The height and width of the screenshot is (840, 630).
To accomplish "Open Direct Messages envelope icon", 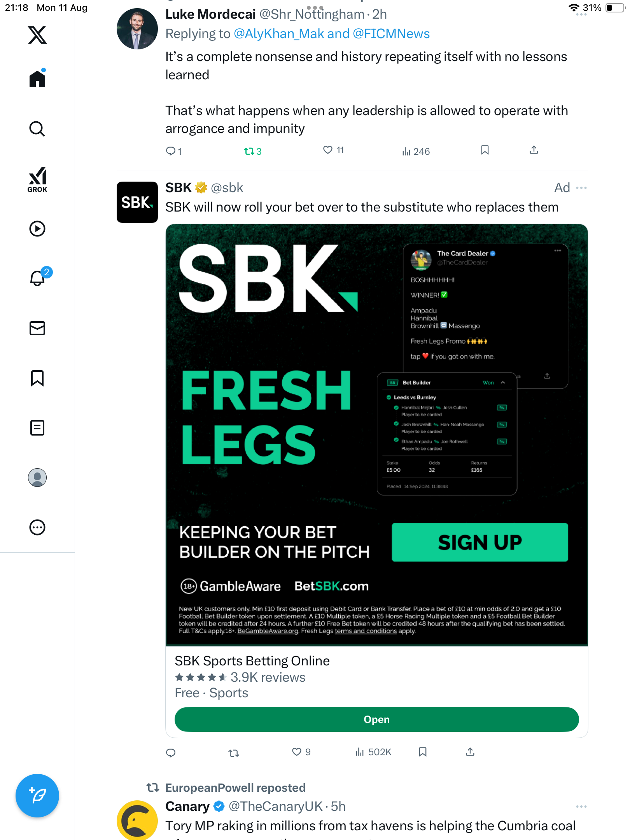I will [x=37, y=328].
